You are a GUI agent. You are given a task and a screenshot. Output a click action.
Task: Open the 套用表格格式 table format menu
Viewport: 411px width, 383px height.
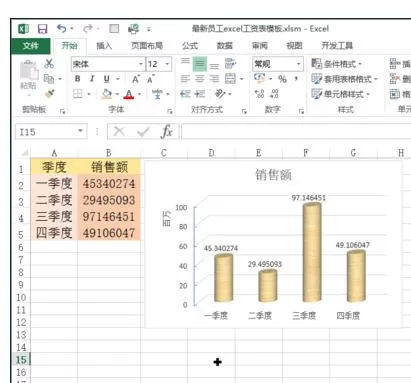344,79
